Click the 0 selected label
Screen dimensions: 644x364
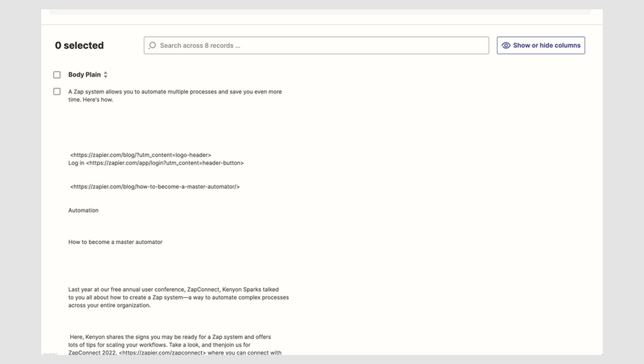click(x=79, y=45)
